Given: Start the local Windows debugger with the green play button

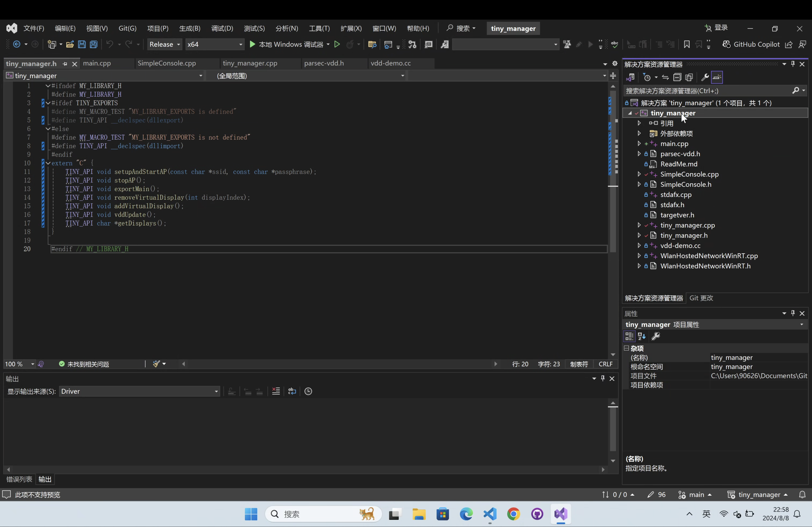Looking at the screenshot, I should (252, 44).
